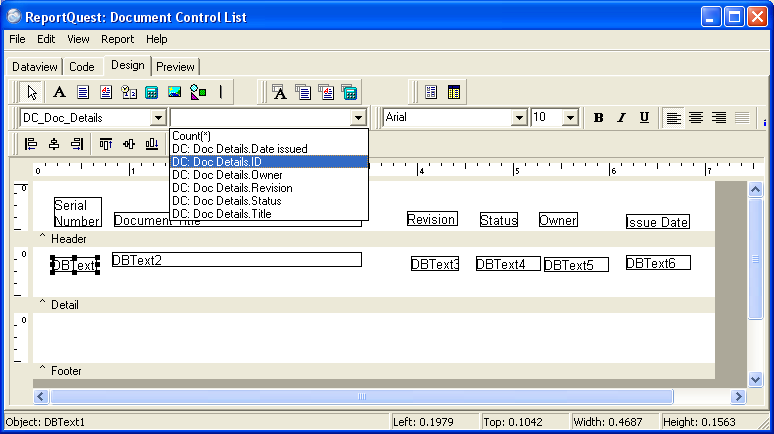Select the Shape component tool

click(198, 92)
